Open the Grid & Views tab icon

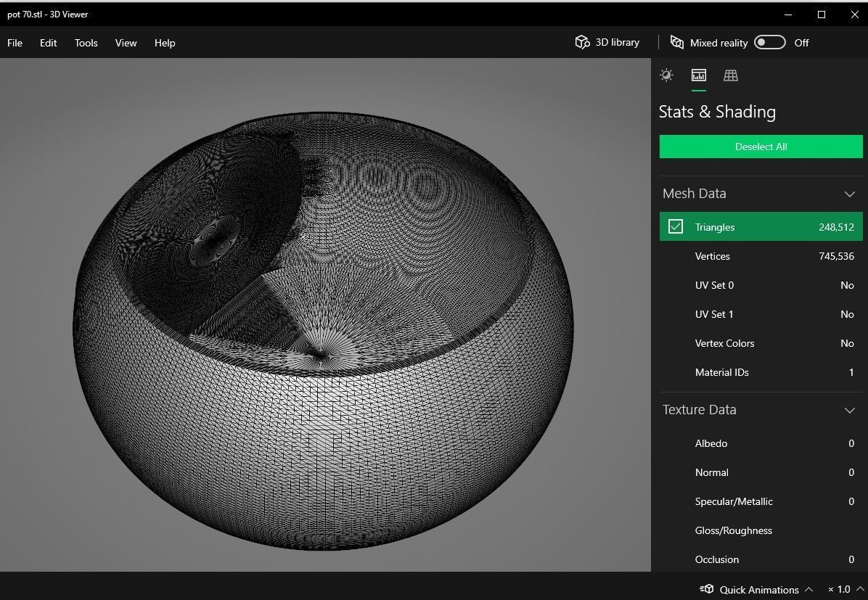pos(730,75)
